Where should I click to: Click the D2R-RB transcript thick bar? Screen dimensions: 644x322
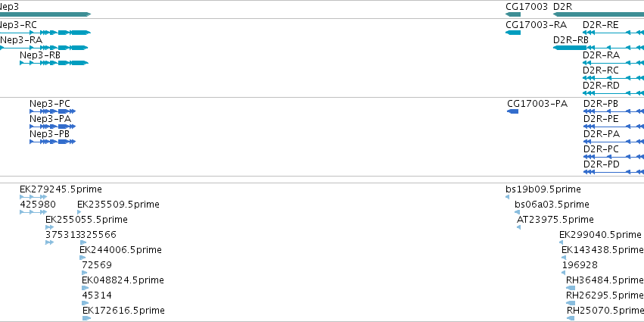[570, 48]
